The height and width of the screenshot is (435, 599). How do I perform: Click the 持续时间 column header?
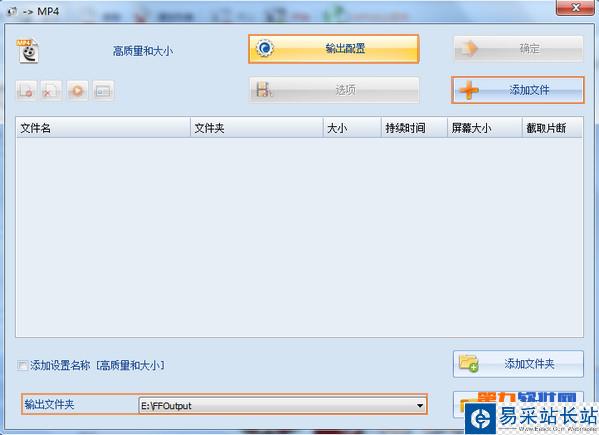pyautogui.click(x=414, y=128)
